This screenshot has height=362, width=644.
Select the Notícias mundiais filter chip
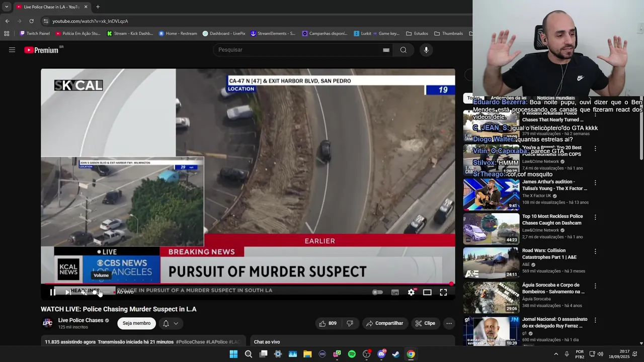pos(556,98)
